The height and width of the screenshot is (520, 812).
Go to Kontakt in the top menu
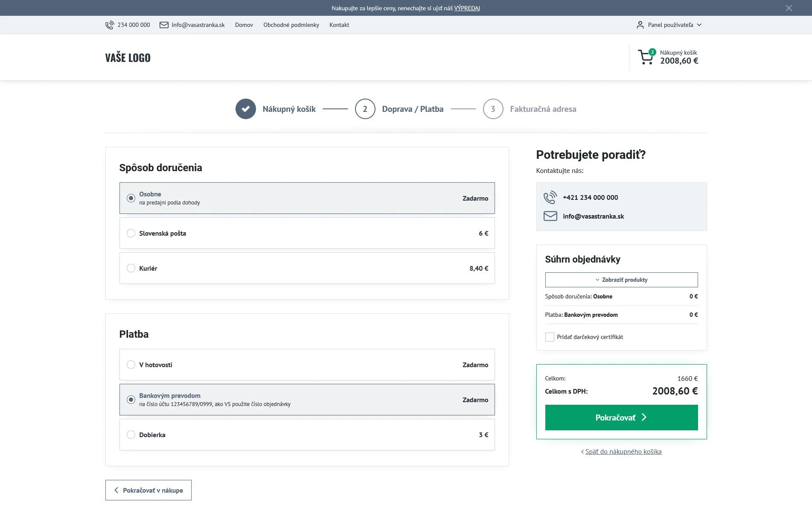click(339, 25)
